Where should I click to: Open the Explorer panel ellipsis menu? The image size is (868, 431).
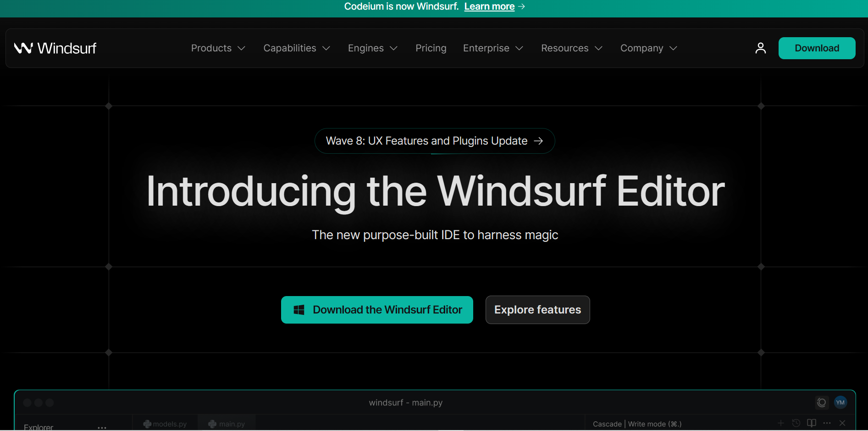click(102, 427)
